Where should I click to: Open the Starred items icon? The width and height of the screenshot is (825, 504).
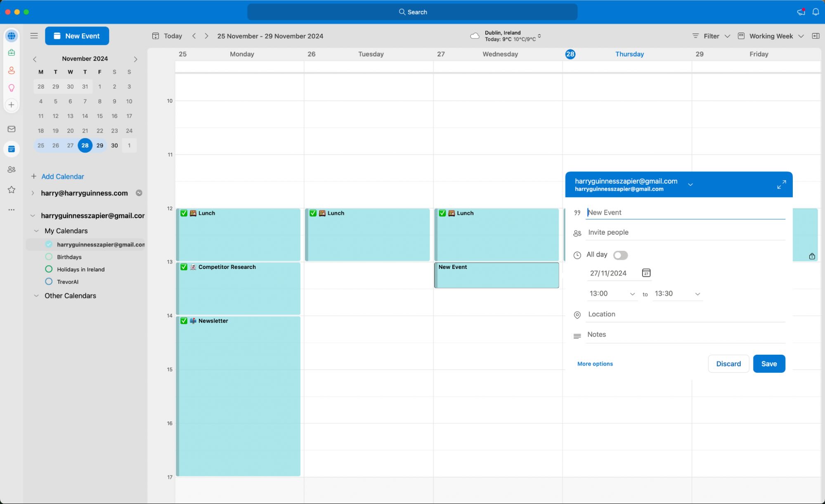click(x=11, y=190)
